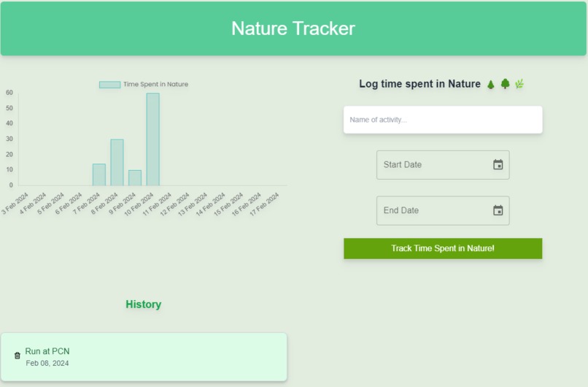The width and height of the screenshot is (588, 387).
Task: Click the 3 Feb 2024 axis label
Action: point(15,203)
